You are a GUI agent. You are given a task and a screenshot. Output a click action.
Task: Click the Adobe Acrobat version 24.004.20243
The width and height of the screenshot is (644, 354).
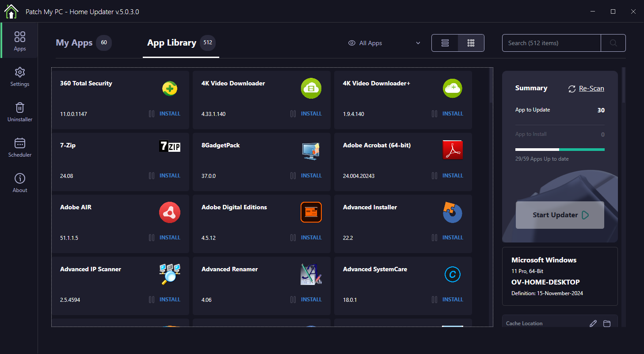[x=359, y=176]
